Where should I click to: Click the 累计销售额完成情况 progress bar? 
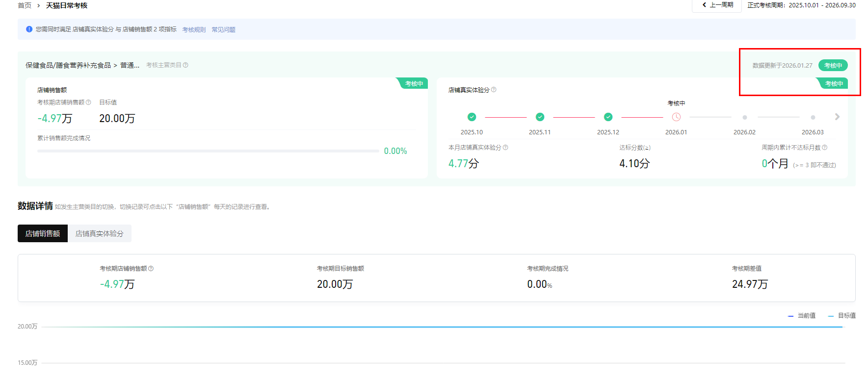208,151
